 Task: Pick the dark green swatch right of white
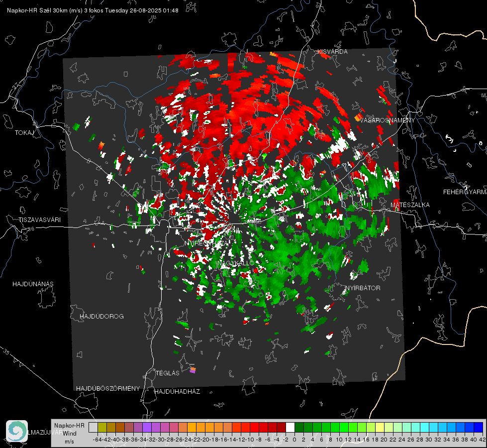point(299,428)
